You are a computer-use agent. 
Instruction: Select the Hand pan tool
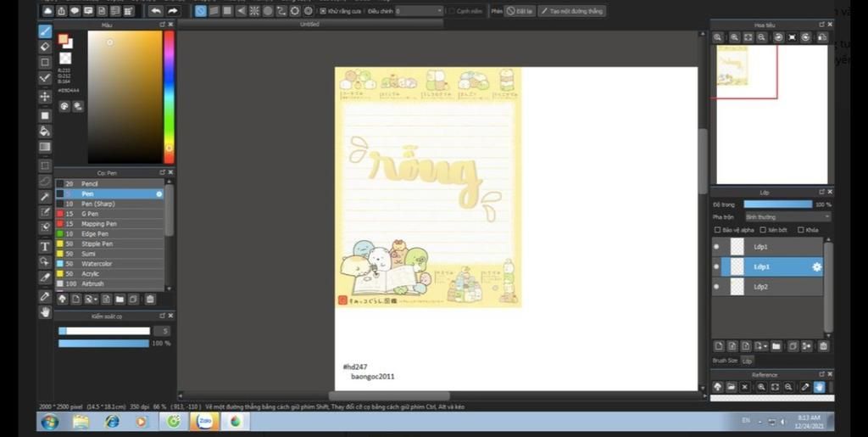(x=45, y=311)
